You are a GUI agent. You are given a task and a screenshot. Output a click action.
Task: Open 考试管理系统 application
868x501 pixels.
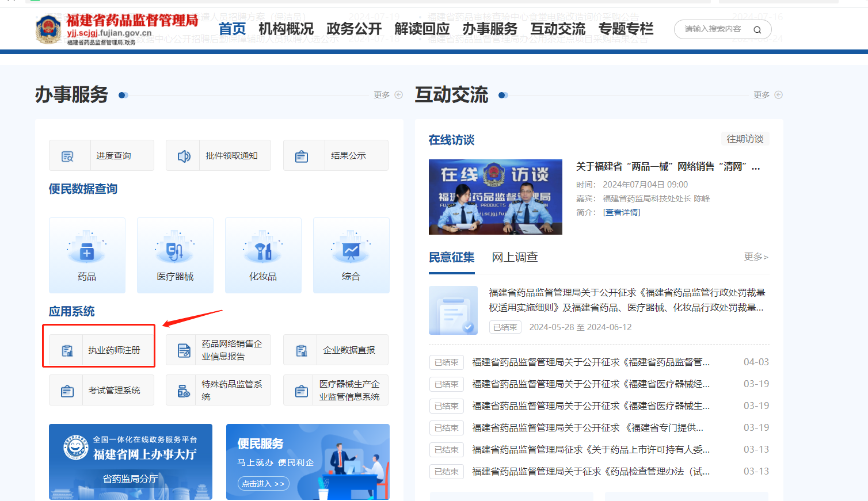tap(101, 390)
